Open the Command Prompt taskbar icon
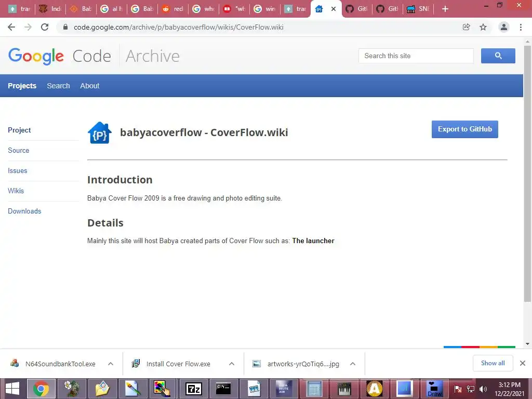The width and height of the screenshot is (532, 399). point(223,389)
